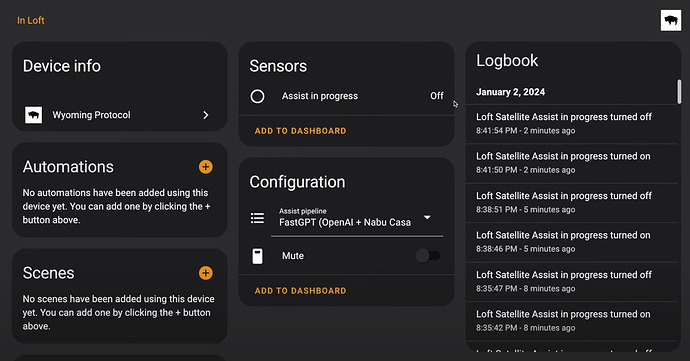Add Configuration card to dashboard
Viewport: 690px width, 361px height.
pos(300,291)
